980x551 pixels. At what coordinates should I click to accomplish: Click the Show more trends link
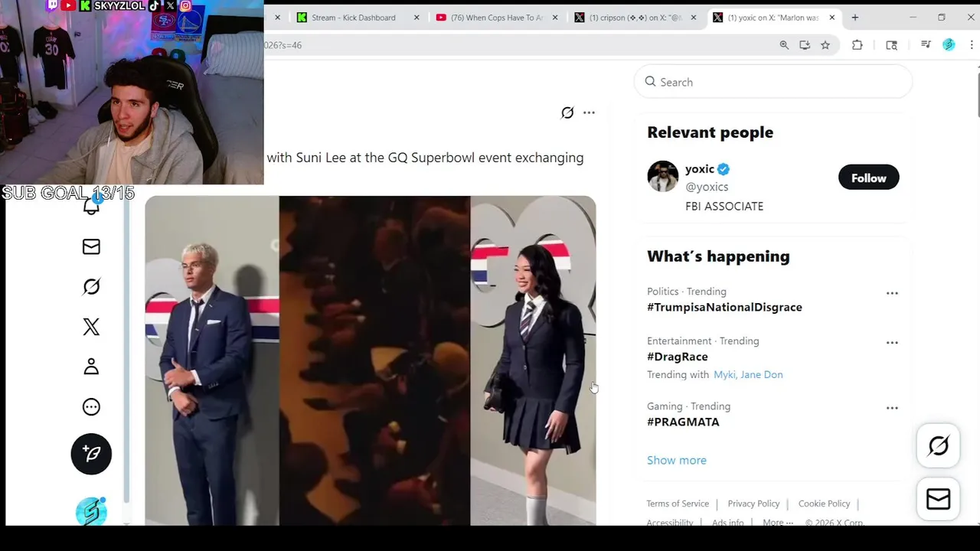tap(677, 460)
